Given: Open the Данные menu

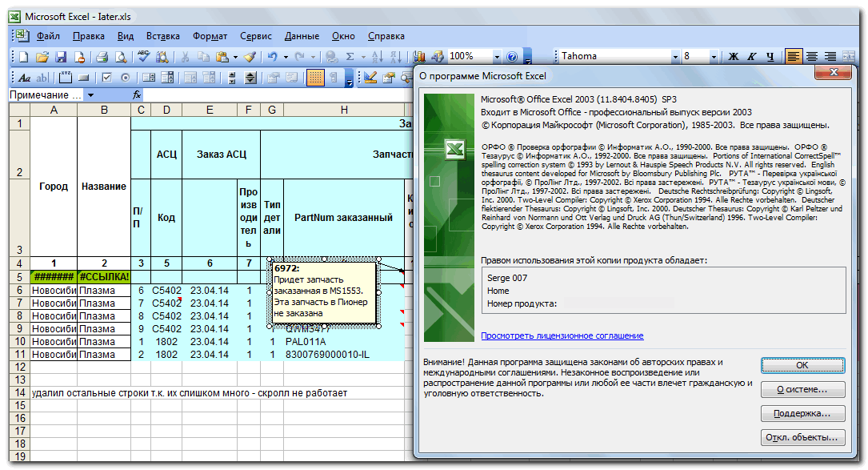Looking at the screenshot, I should (302, 36).
